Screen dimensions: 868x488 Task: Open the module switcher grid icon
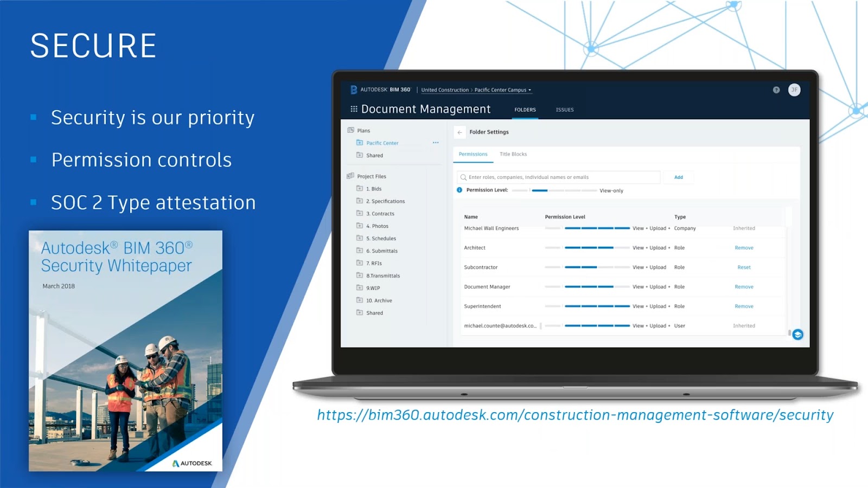coord(354,109)
